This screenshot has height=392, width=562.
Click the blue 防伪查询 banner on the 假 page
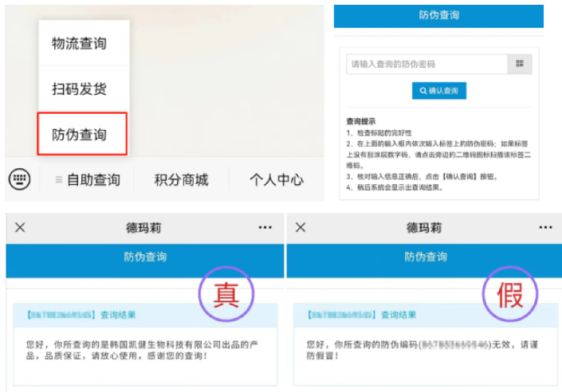pyautogui.click(x=424, y=257)
